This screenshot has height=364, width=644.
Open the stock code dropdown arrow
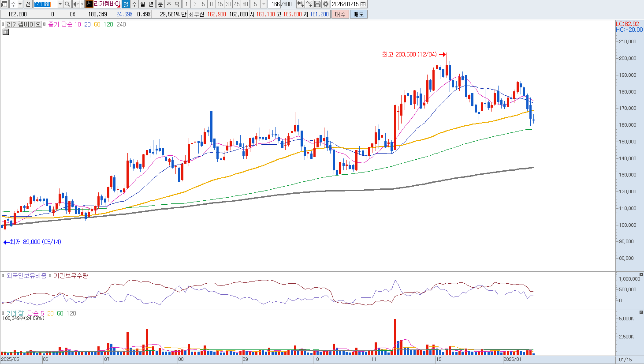(60, 4)
